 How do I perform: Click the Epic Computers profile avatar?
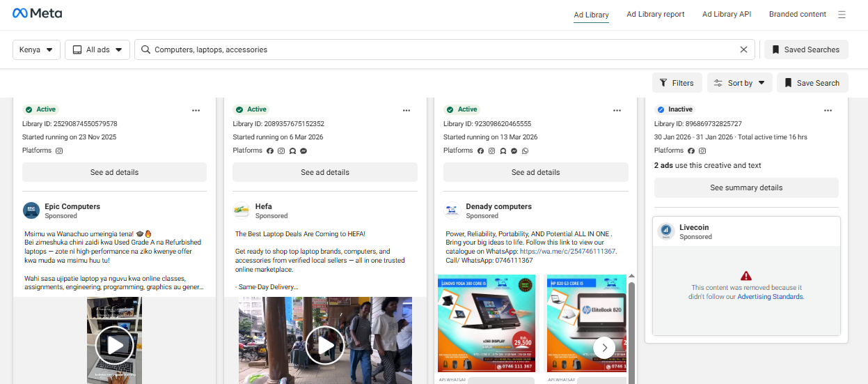[x=31, y=210]
